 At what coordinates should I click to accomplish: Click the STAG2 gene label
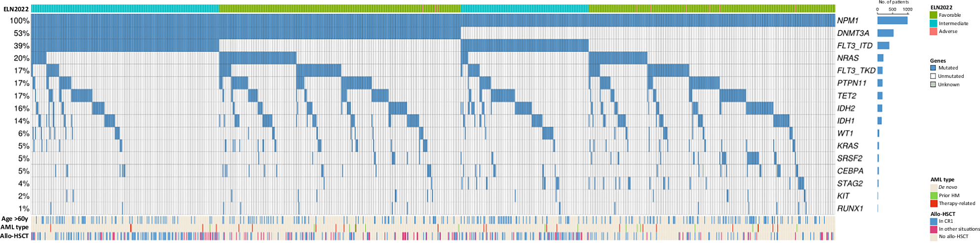(850, 183)
